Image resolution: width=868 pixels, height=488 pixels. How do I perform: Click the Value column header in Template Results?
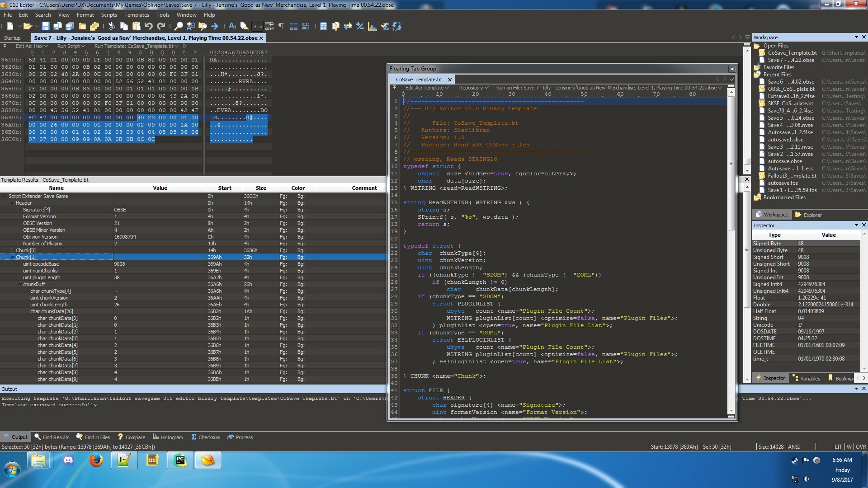click(160, 188)
